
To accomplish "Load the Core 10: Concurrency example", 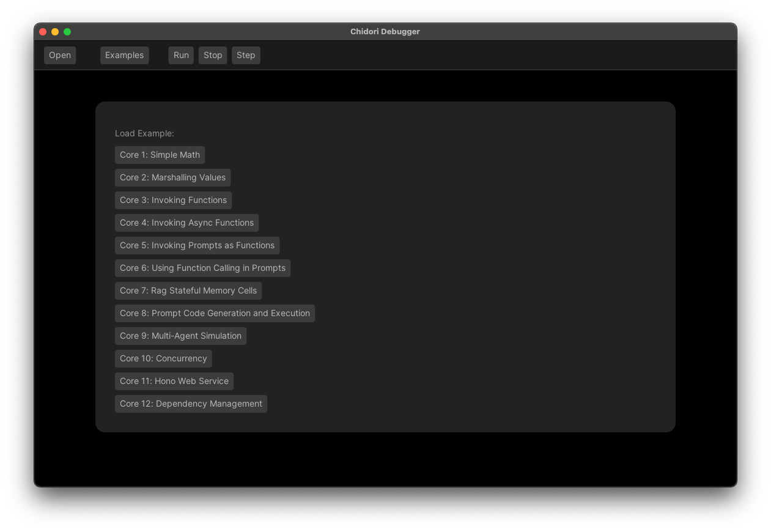I will (x=163, y=358).
